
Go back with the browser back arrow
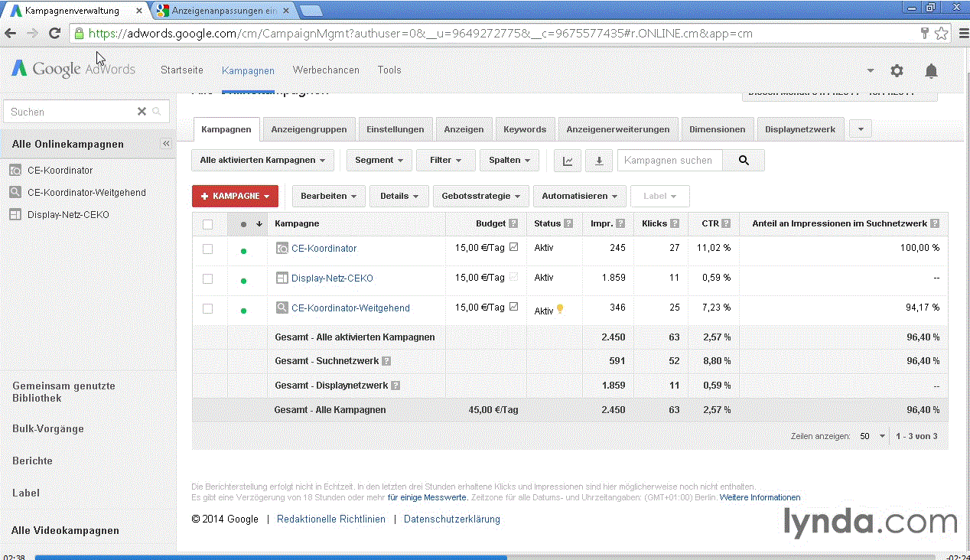(10, 33)
